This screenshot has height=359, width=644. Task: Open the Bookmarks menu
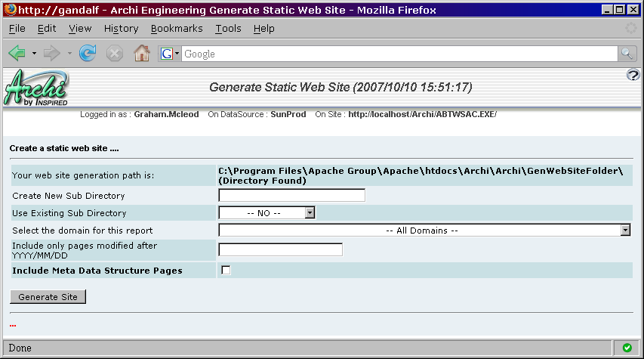pyautogui.click(x=177, y=28)
